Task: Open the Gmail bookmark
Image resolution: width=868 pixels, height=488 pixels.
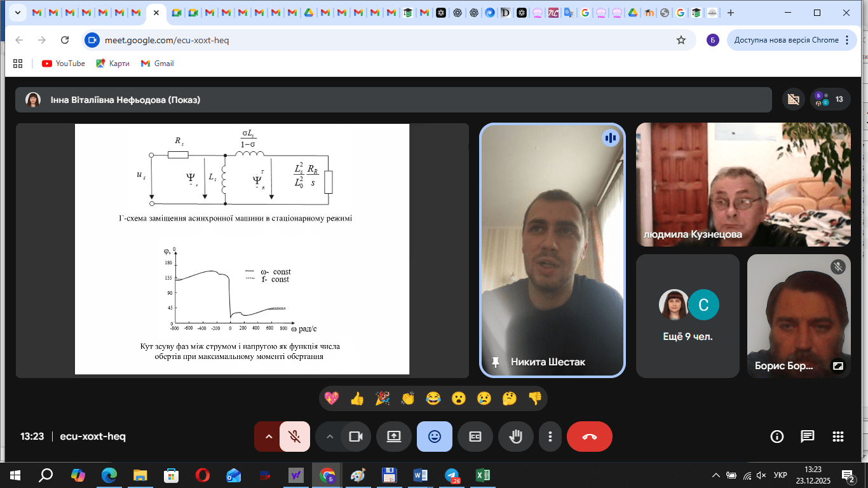Action: (x=157, y=64)
